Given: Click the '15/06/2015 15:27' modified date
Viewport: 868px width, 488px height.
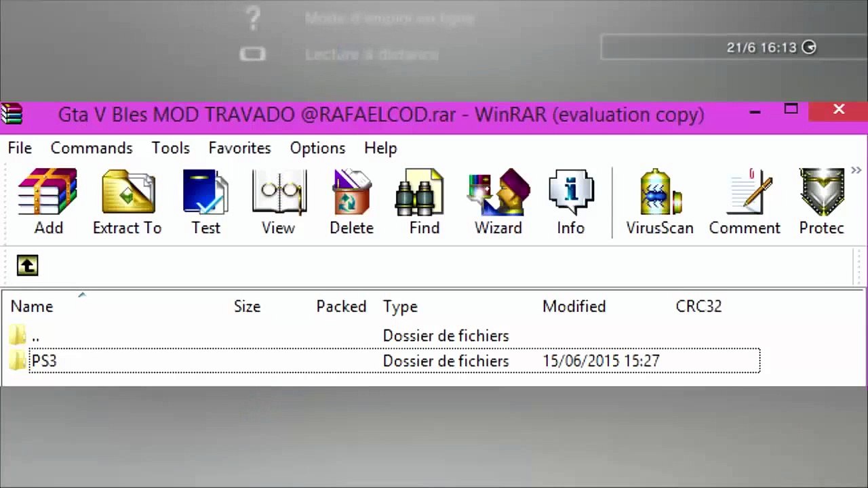Looking at the screenshot, I should 601,361.
